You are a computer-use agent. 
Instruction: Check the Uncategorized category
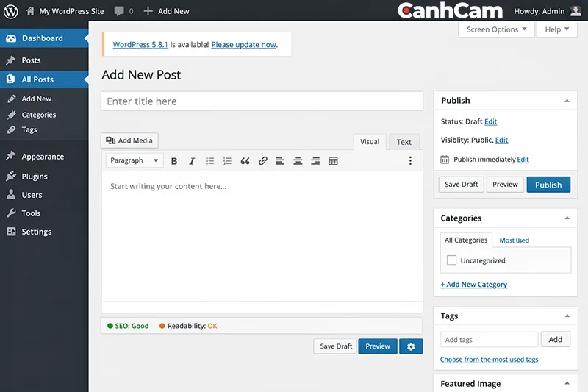(x=451, y=260)
